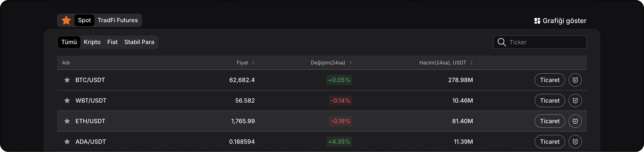Click Ticaret button for ETH/USDT
This screenshot has width=644, height=152.
point(550,121)
